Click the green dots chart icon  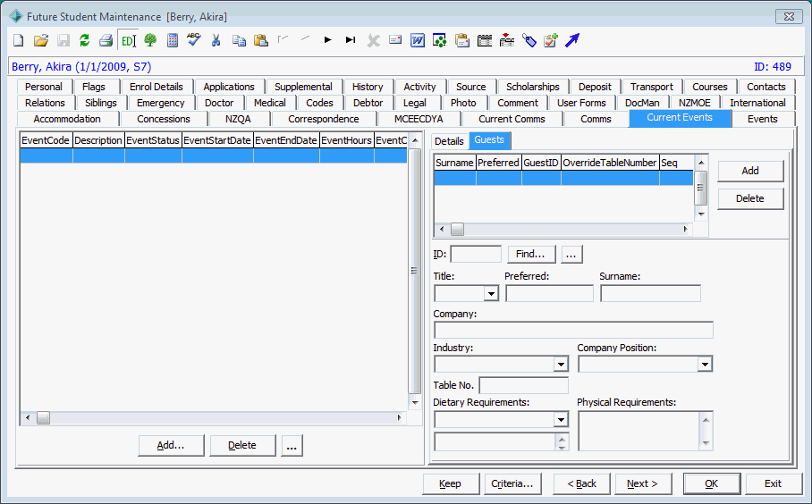[440, 40]
